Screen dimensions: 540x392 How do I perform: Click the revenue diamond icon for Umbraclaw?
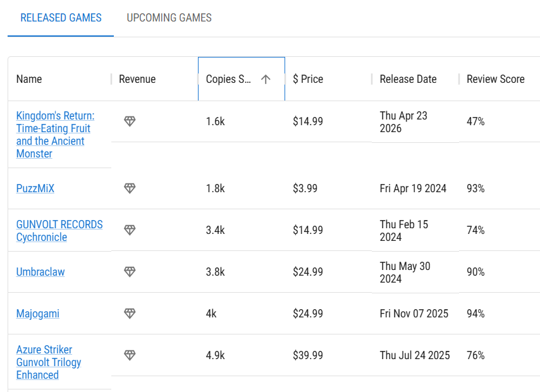tap(130, 271)
